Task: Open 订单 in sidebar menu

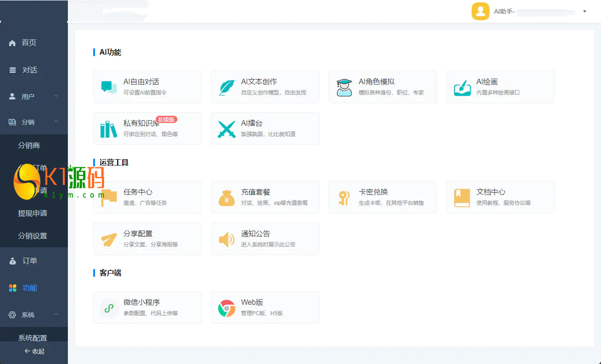Action: [29, 261]
